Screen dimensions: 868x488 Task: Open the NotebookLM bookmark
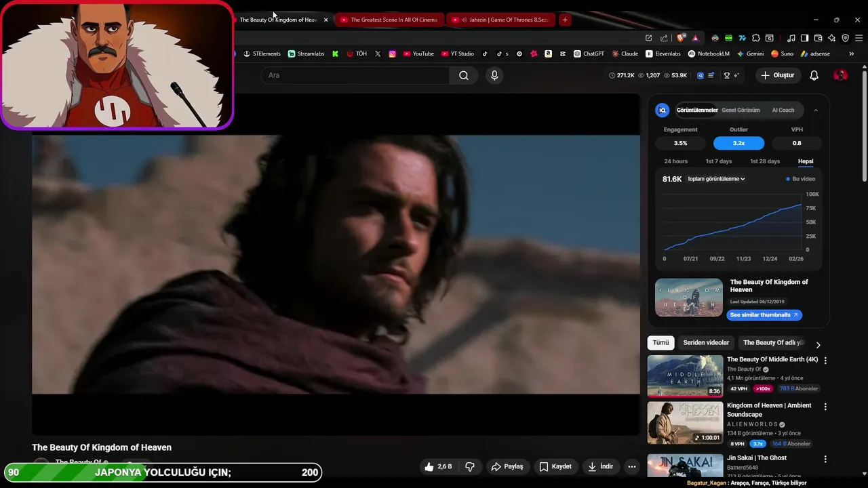click(x=709, y=54)
